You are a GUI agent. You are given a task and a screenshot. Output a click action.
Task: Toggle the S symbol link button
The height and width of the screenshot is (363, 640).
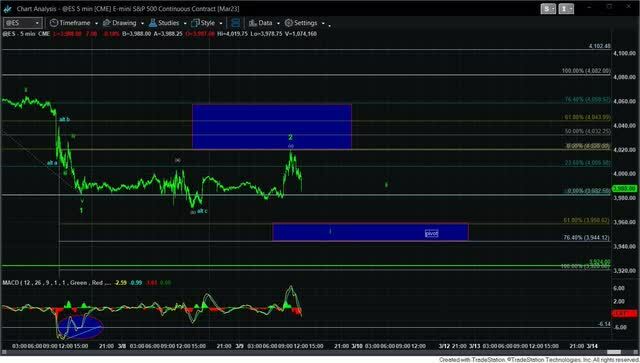click(548, 9)
